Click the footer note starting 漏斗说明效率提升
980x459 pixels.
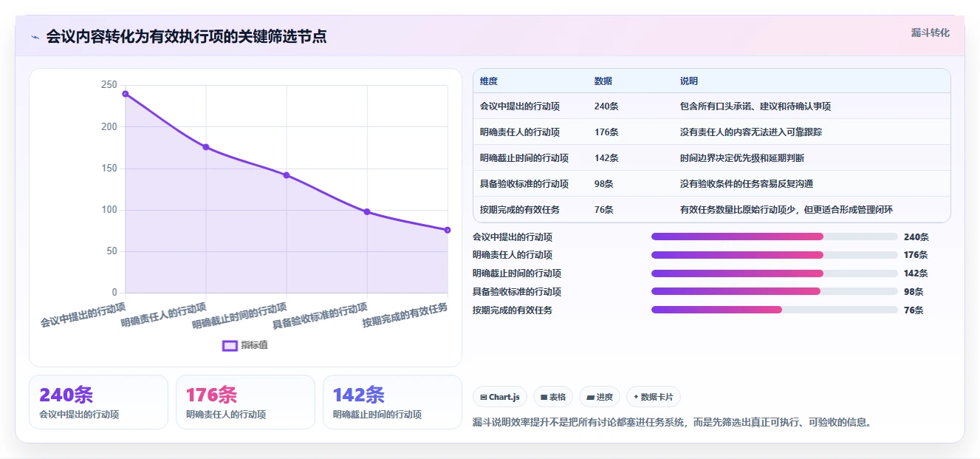(673, 423)
